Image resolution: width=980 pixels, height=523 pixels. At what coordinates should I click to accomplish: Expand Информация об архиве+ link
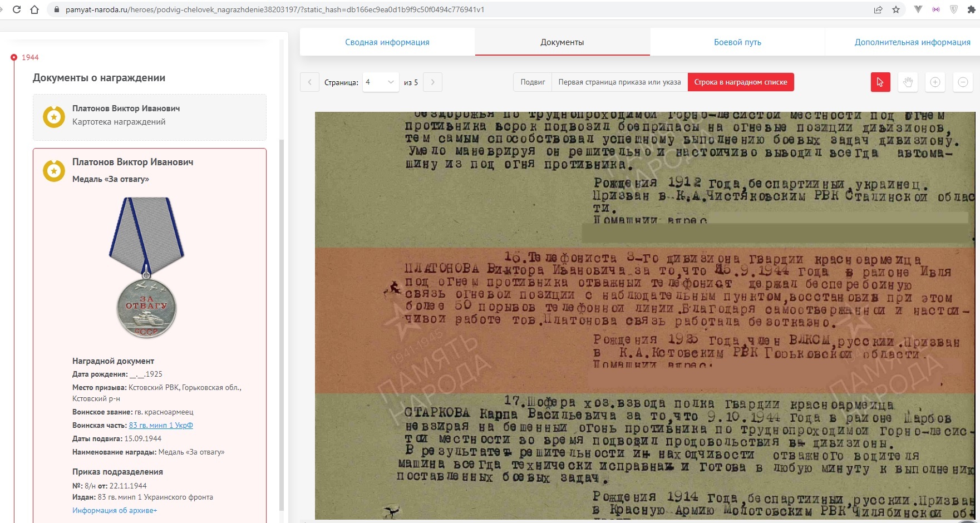pyautogui.click(x=115, y=511)
